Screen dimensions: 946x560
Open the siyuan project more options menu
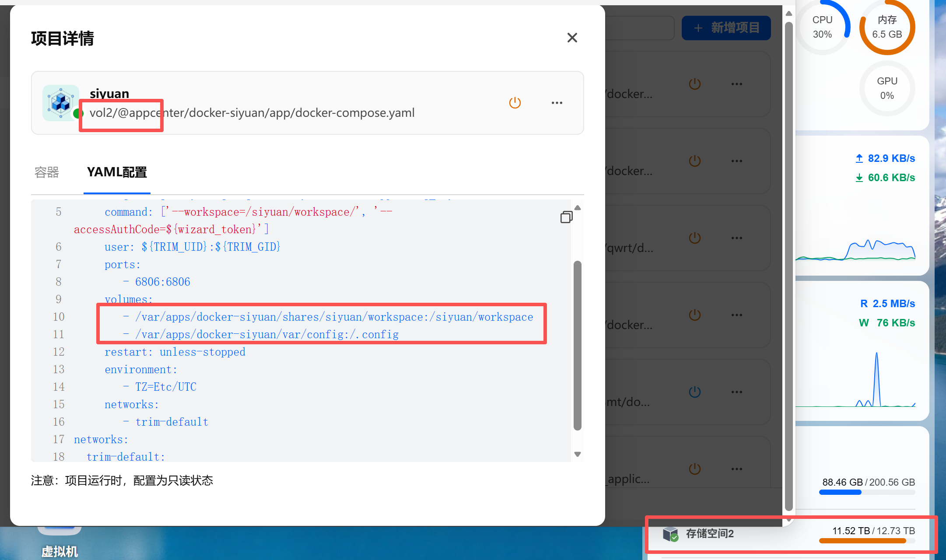click(557, 103)
